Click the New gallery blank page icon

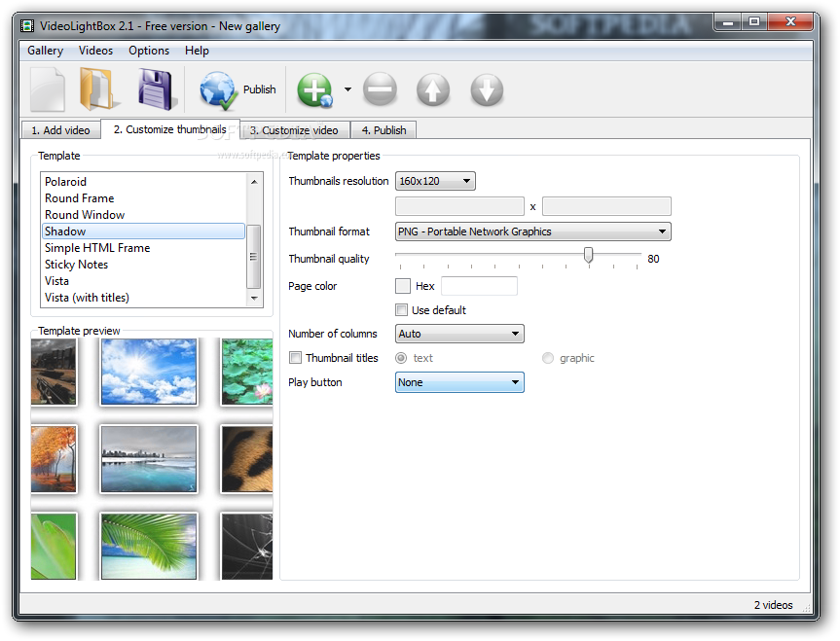pyautogui.click(x=48, y=89)
